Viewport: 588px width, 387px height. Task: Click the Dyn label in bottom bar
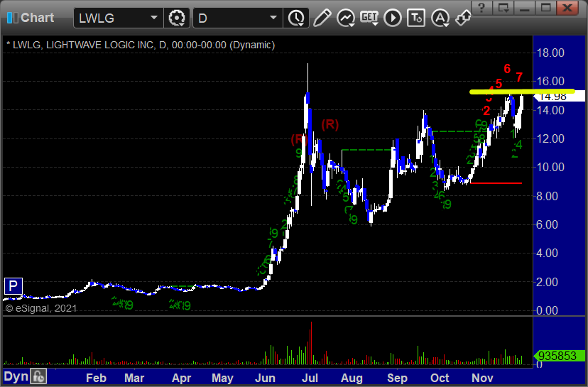pos(16,376)
